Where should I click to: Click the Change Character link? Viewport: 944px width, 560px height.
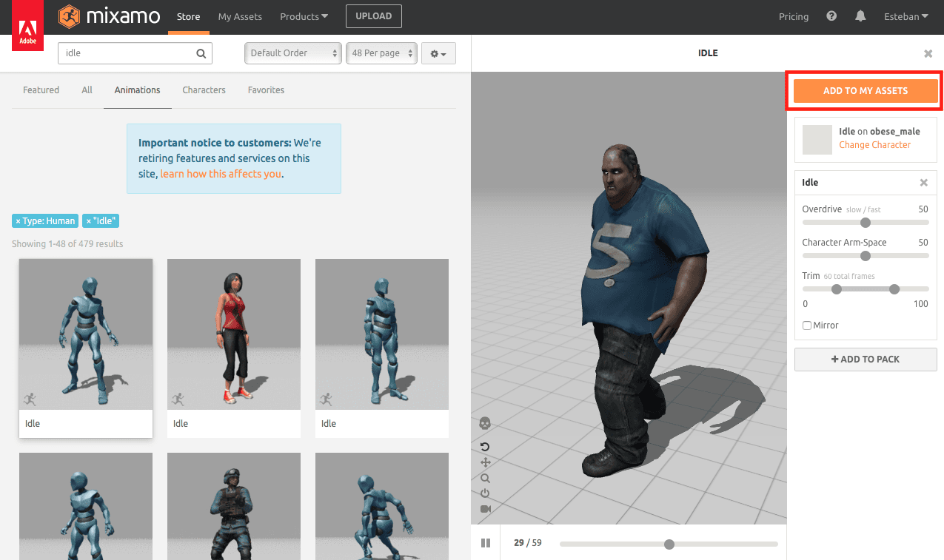(x=875, y=145)
